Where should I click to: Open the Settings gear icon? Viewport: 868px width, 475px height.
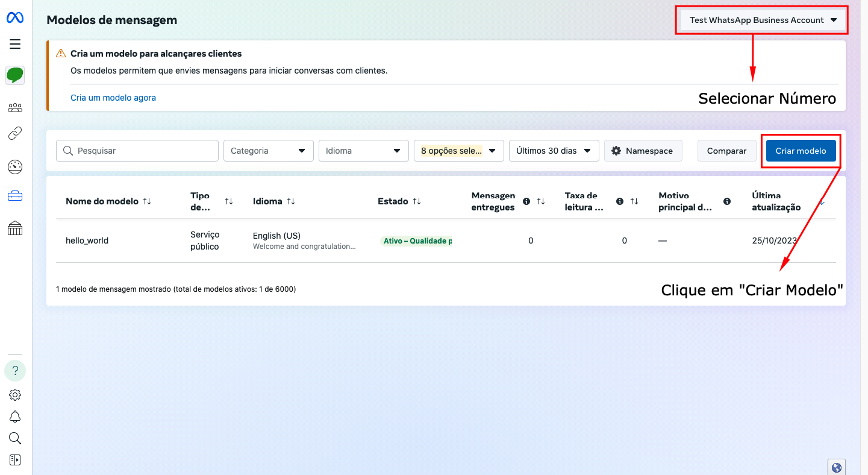(14, 394)
